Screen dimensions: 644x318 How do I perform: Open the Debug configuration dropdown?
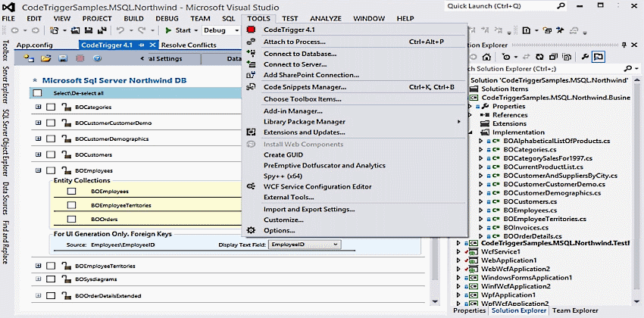point(236,31)
